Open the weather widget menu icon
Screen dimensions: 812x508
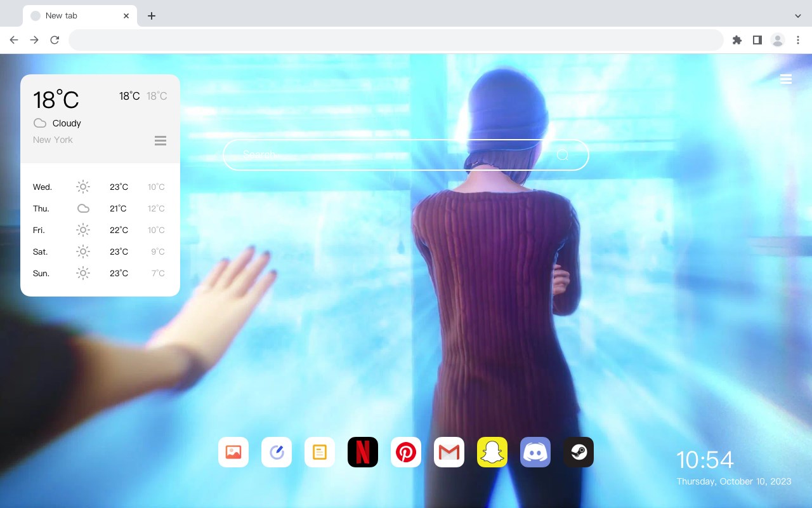(x=160, y=140)
